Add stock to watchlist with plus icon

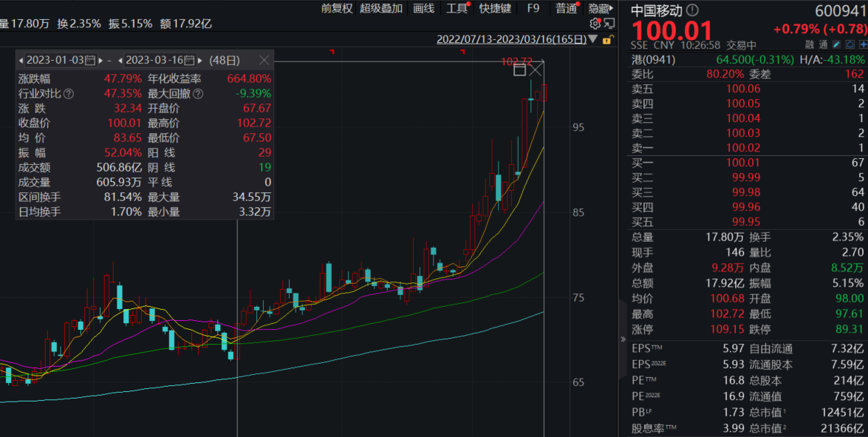(x=863, y=45)
